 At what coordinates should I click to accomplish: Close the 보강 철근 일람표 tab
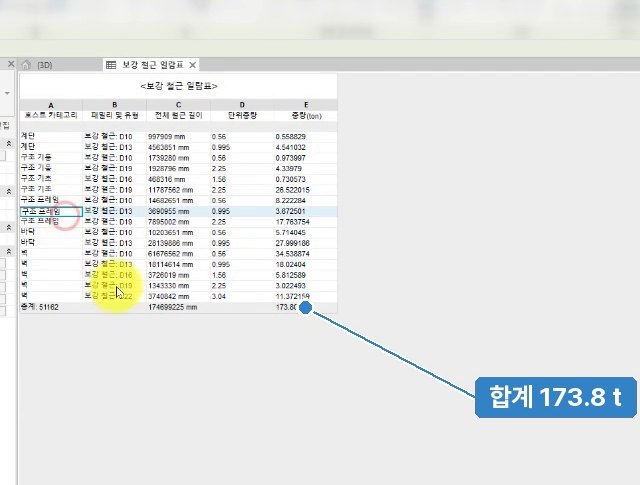193,65
